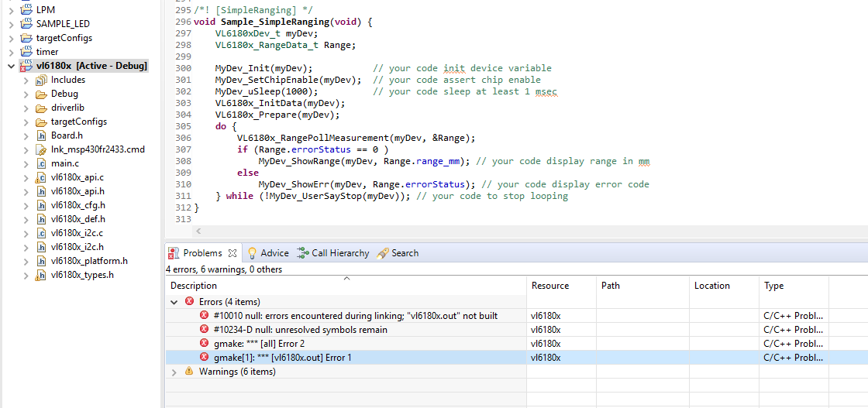Click the vl6180x_api.c file icon
This screenshot has width=868, height=408.
(x=40, y=177)
